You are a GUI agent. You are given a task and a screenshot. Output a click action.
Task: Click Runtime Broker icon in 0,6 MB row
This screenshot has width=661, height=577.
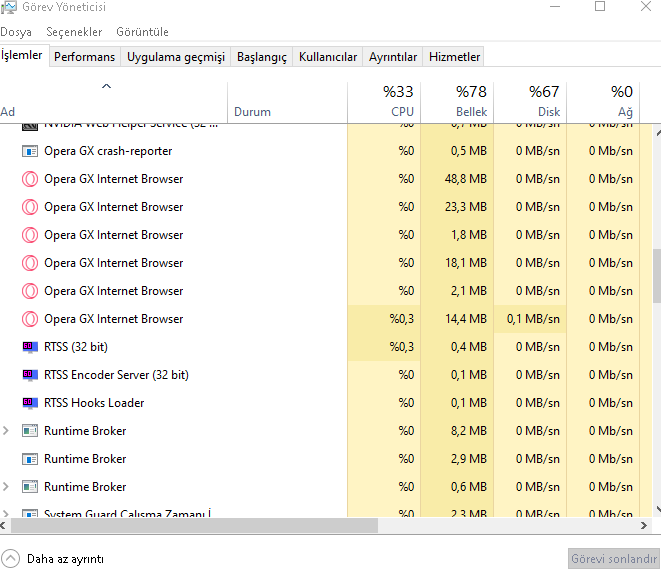point(30,487)
